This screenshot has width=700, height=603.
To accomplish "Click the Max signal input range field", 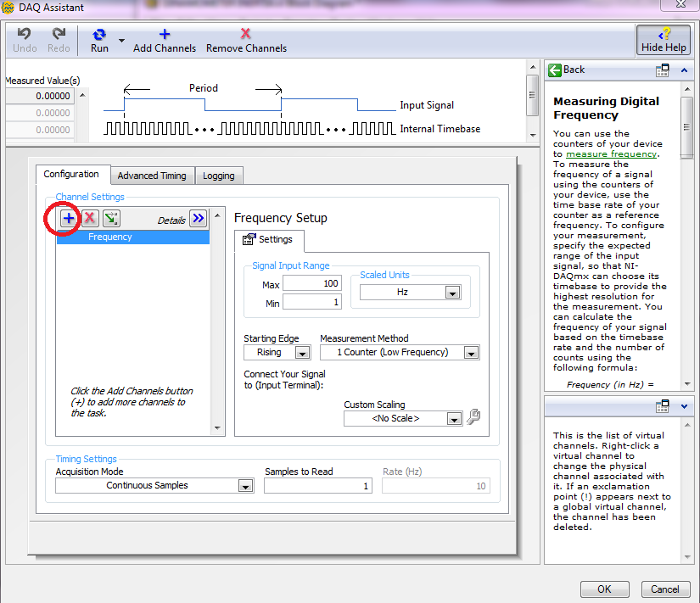I will (311, 283).
